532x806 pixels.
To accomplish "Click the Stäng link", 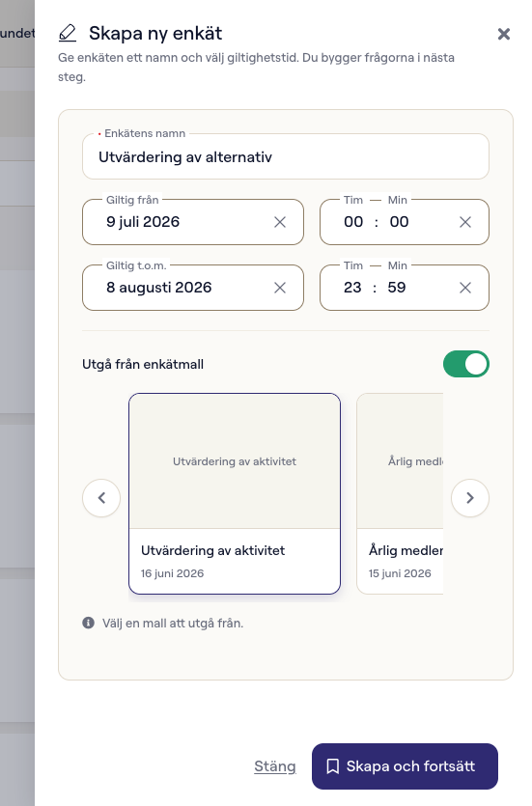I will click(275, 766).
